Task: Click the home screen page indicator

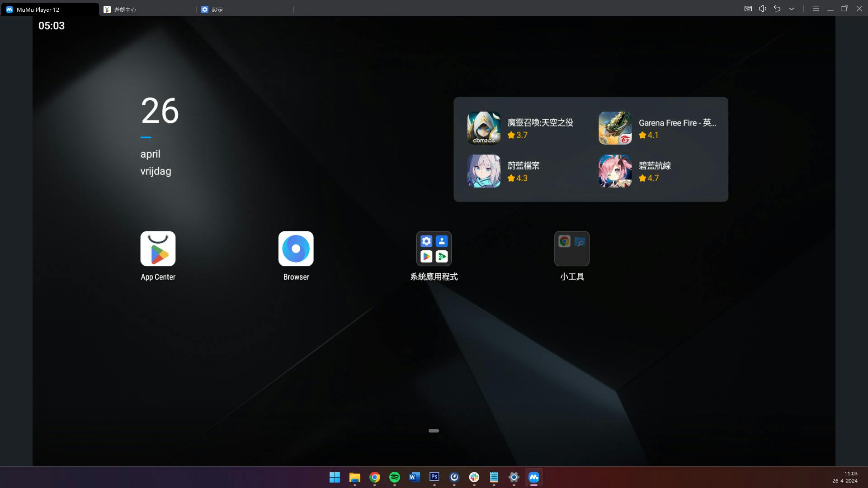Action: tap(434, 431)
